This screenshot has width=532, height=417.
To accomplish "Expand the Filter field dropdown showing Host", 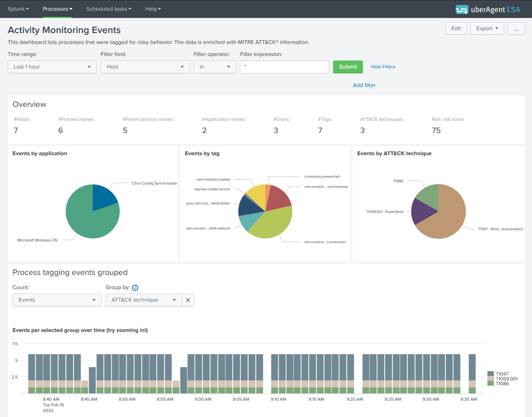I will pos(145,67).
